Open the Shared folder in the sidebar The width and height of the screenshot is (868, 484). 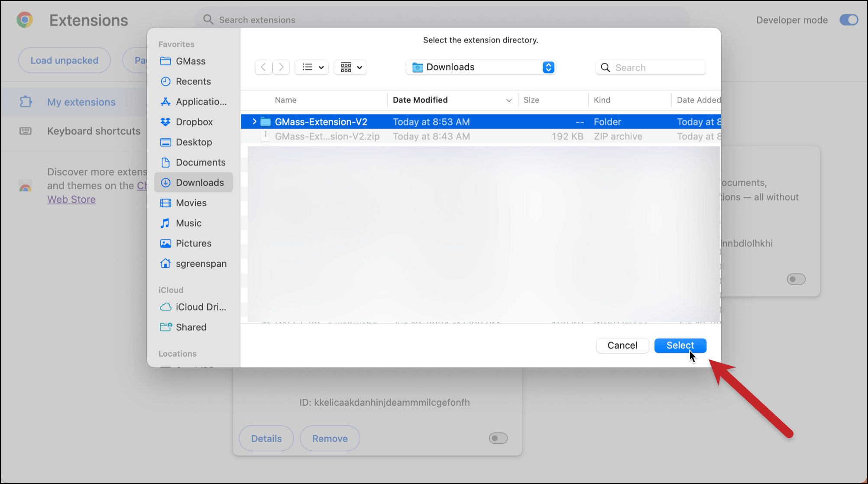[x=183, y=327]
